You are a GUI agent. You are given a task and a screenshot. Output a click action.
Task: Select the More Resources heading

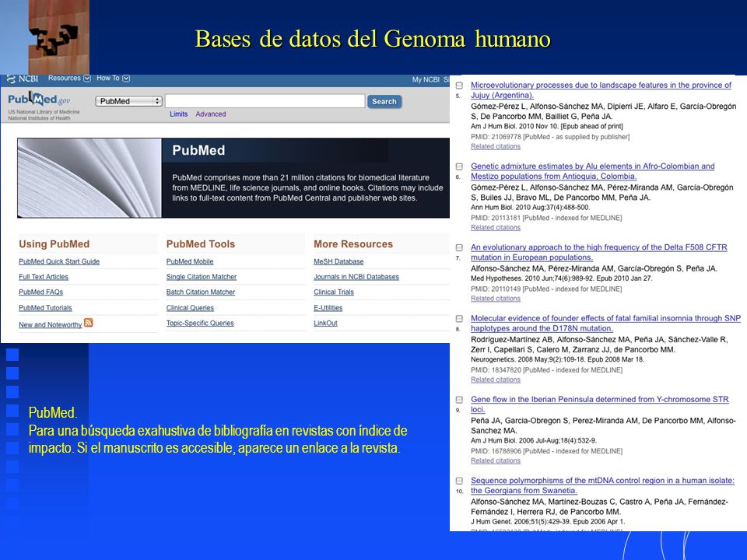coord(353,244)
